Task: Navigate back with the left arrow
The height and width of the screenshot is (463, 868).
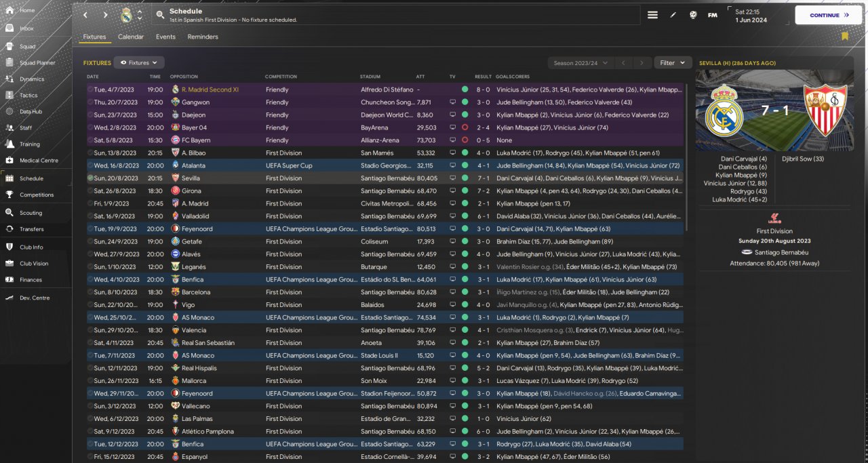Action: [85, 15]
